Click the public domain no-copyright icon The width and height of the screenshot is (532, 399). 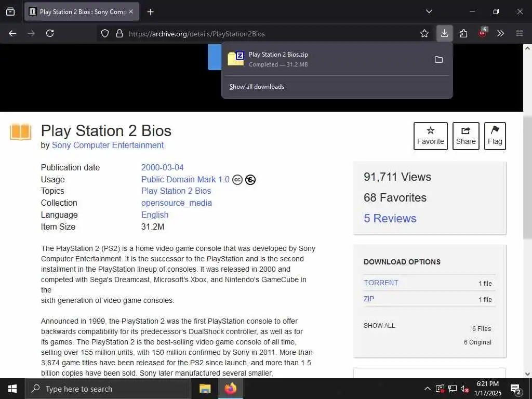(x=250, y=180)
